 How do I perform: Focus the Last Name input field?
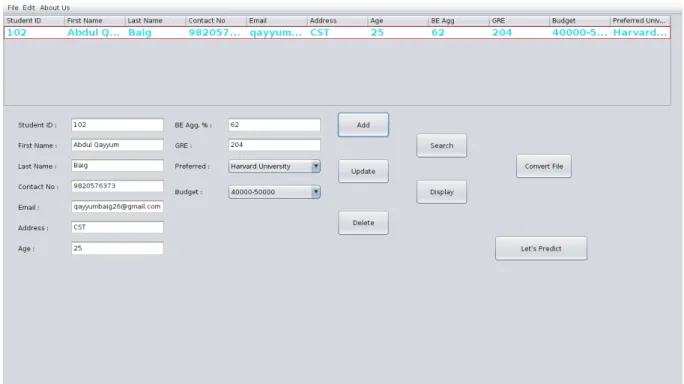click(x=117, y=165)
